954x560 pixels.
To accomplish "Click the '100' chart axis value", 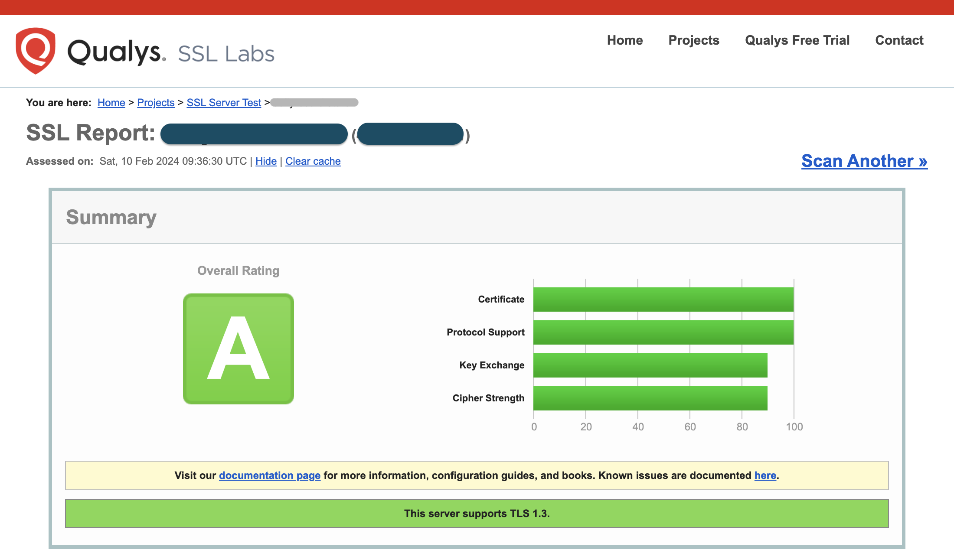I will pyautogui.click(x=794, y=427).
